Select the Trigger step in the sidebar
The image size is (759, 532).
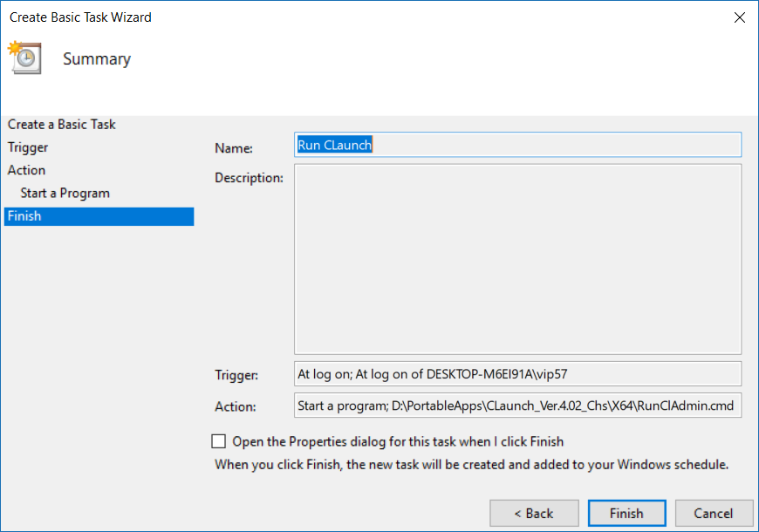click(x=27, y=147)
